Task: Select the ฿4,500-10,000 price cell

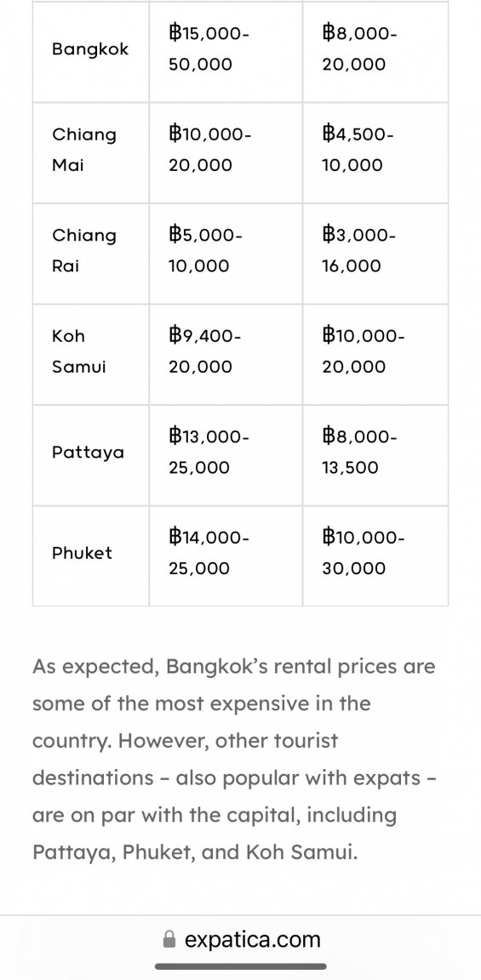Action: 375,152
